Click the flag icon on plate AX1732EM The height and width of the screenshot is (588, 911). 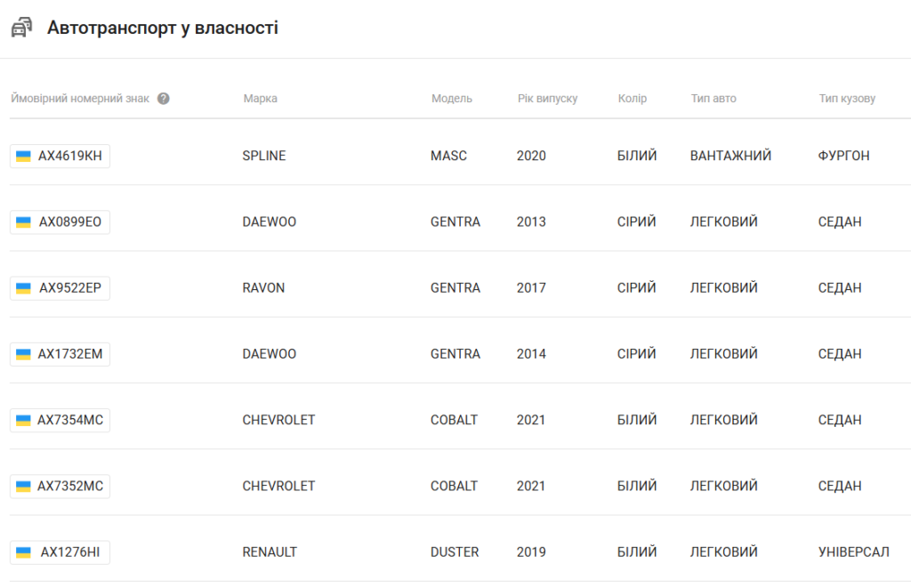pyautogui.click(x=23, y=354)
